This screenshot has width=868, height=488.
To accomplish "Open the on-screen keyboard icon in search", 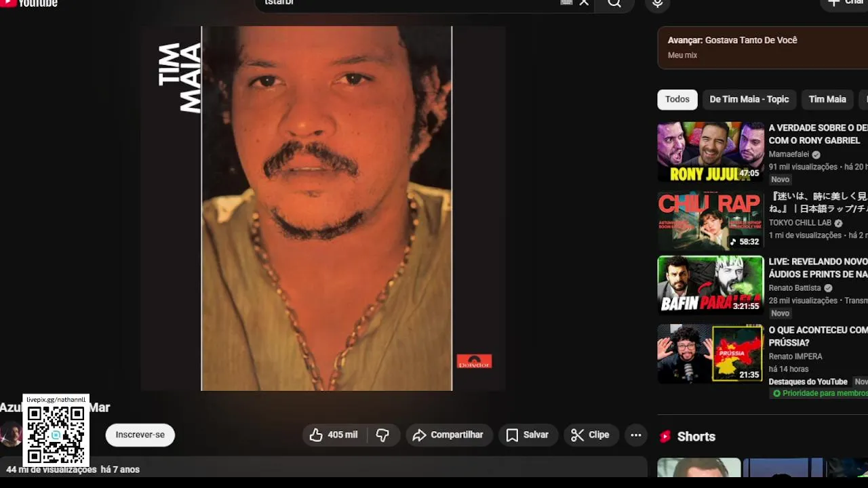I will point(567,3).
